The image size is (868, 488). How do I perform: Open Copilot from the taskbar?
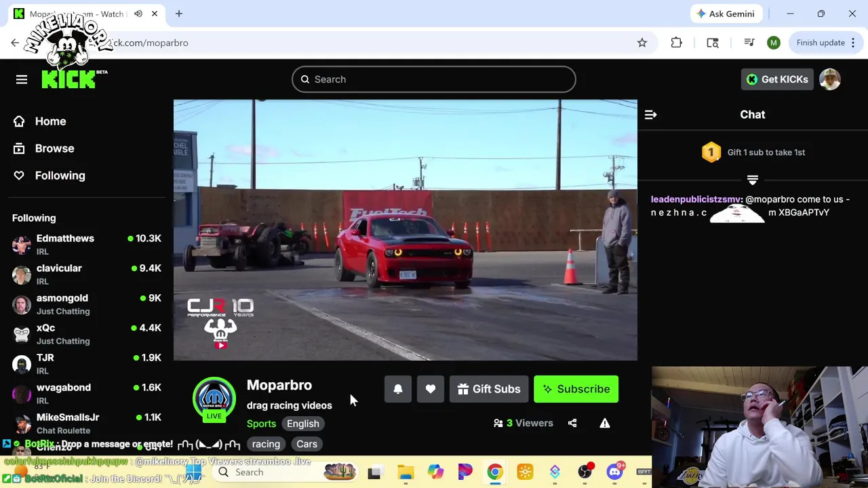[435, 472]
